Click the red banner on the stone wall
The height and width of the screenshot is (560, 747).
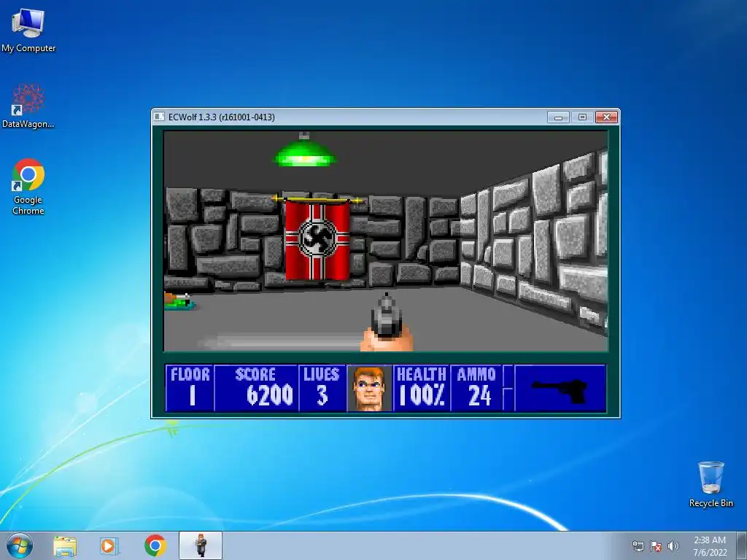(x=317, y=239)
